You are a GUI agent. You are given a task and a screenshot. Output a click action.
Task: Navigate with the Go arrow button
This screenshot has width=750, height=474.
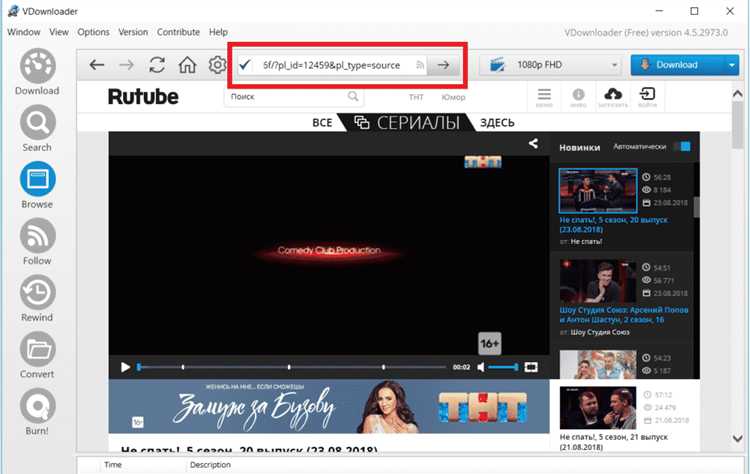pos(443,65)
